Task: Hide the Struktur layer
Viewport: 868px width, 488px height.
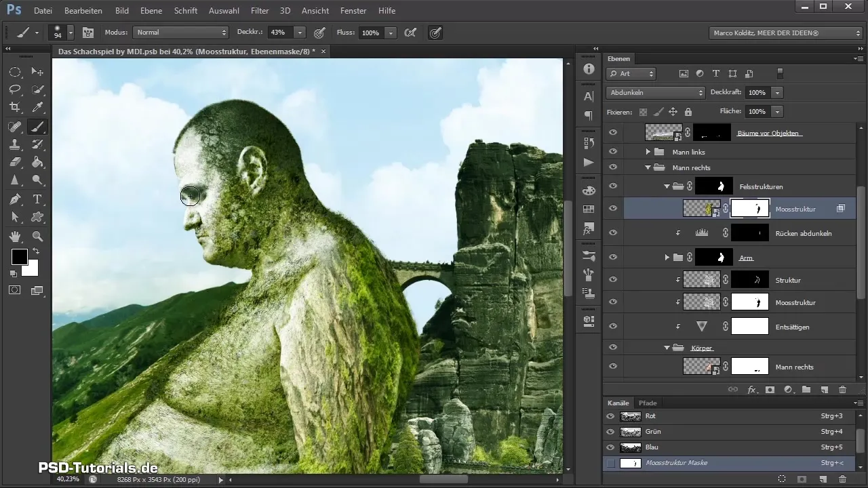Action: coord(613,279)
